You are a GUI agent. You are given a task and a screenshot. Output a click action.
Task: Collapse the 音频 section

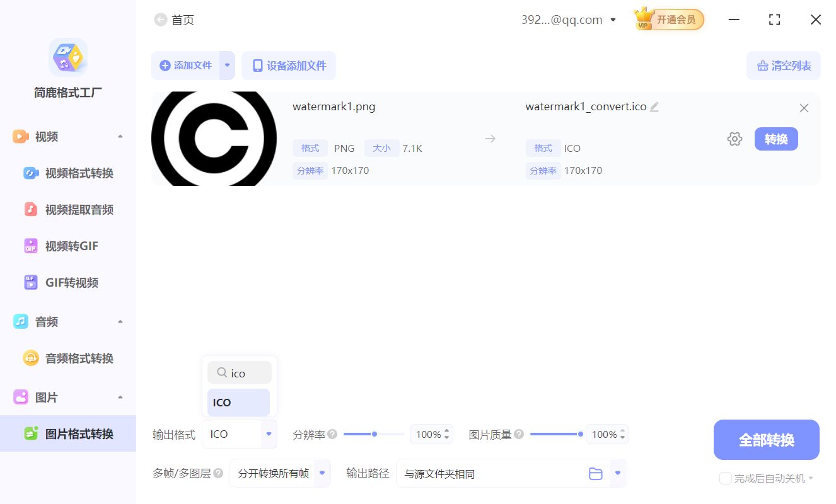[x=120, y=321]
